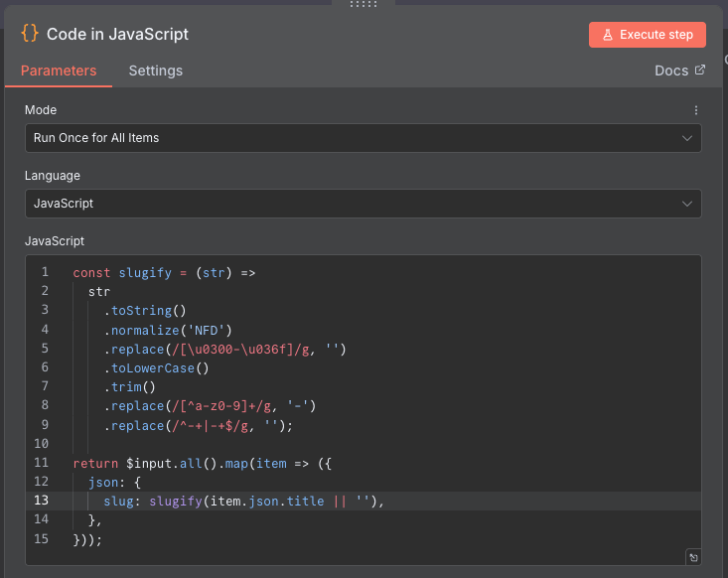The height and width of the screenshot is (578, 728).
Task: Switch to the Parameters tab
Action: click(x=59, y=71)
